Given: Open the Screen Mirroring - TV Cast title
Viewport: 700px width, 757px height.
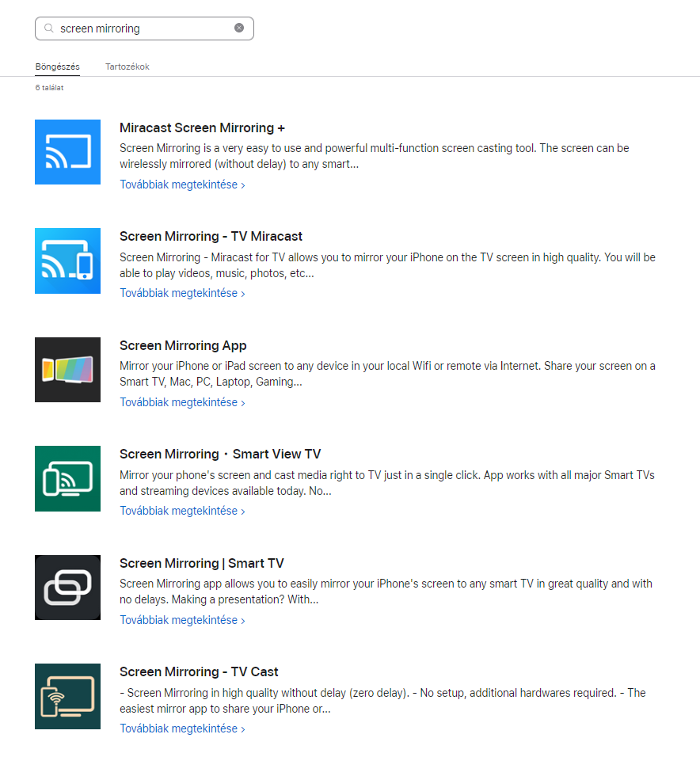Looking at the screenshot, I should 199,672.
